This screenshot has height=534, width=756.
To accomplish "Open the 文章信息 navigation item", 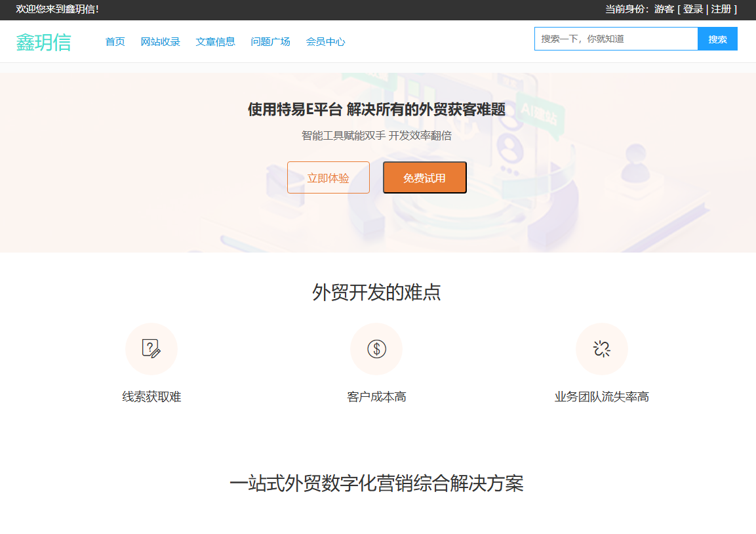I will pyautogui.click(x=215, y=42).
